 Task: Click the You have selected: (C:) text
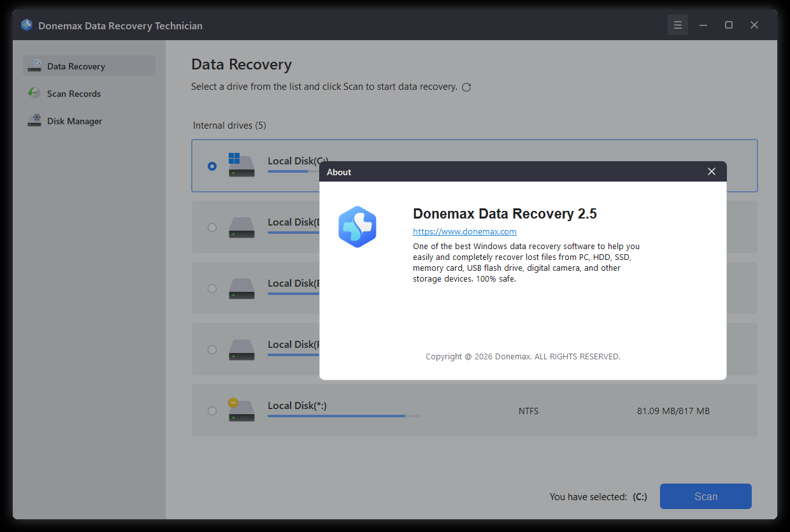click(598, 496)
